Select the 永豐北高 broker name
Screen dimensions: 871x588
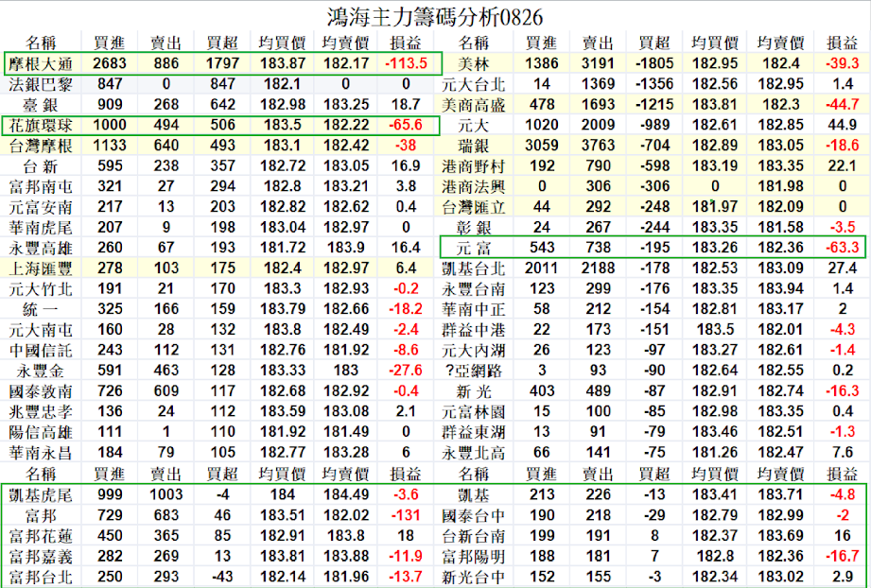click(473, 453)
